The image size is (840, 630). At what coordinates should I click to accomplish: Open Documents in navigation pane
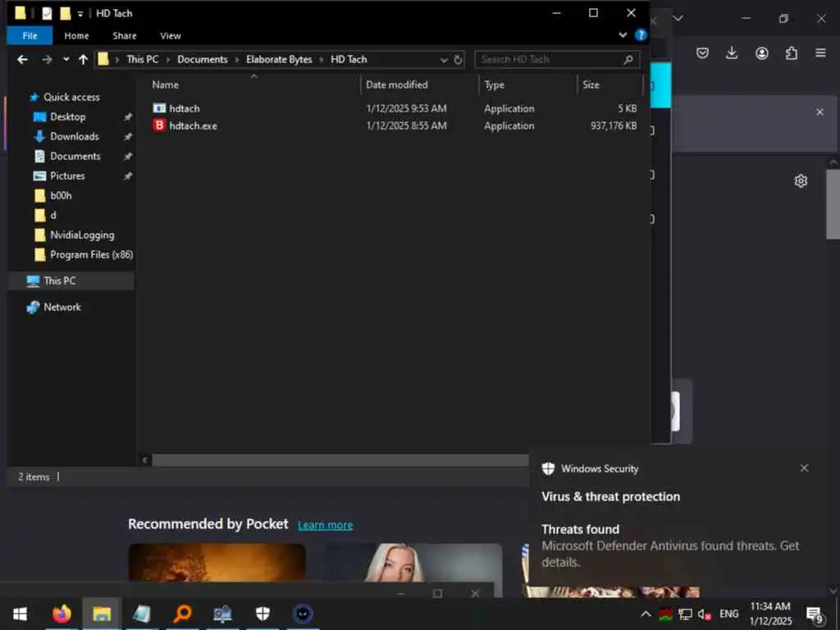pyautogui.click(x=75, y=157)
